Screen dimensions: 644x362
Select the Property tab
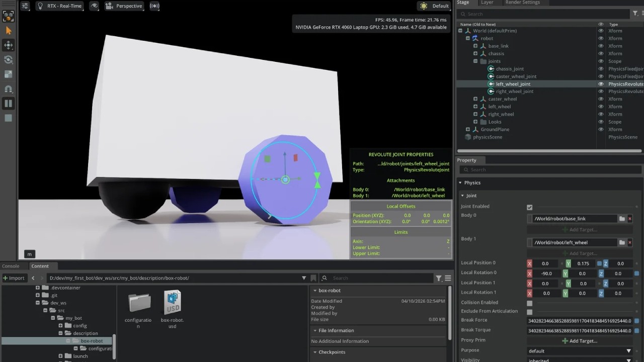[x=466, y=160]
